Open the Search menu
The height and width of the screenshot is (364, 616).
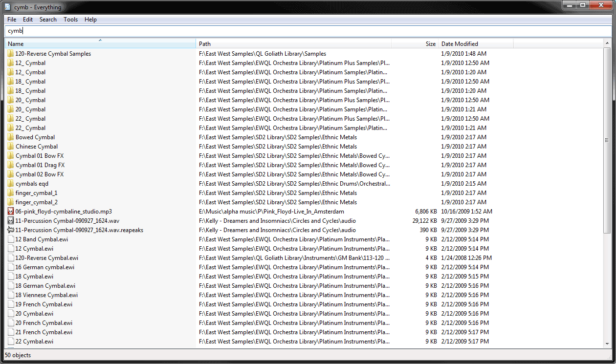click(x=48, y=20)
